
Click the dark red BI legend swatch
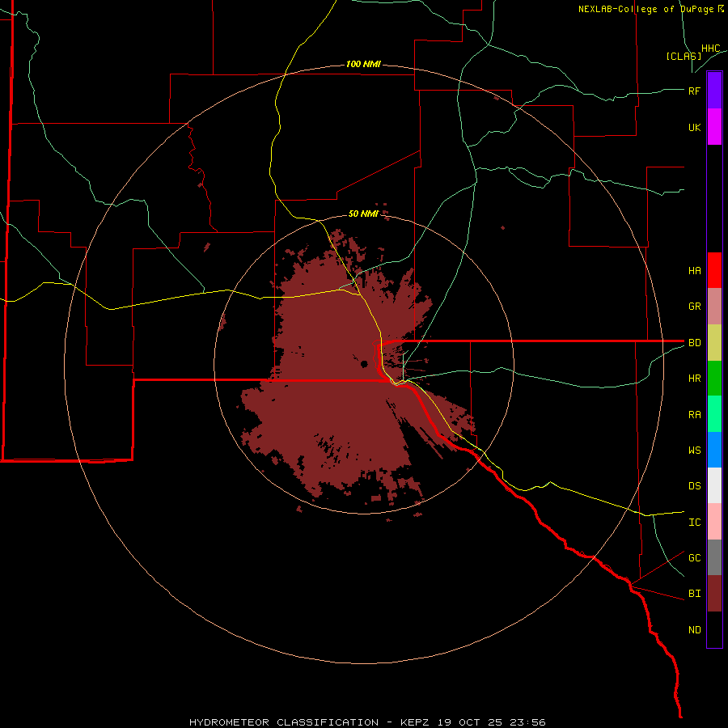pyautogui.click(x=714, y=594)
